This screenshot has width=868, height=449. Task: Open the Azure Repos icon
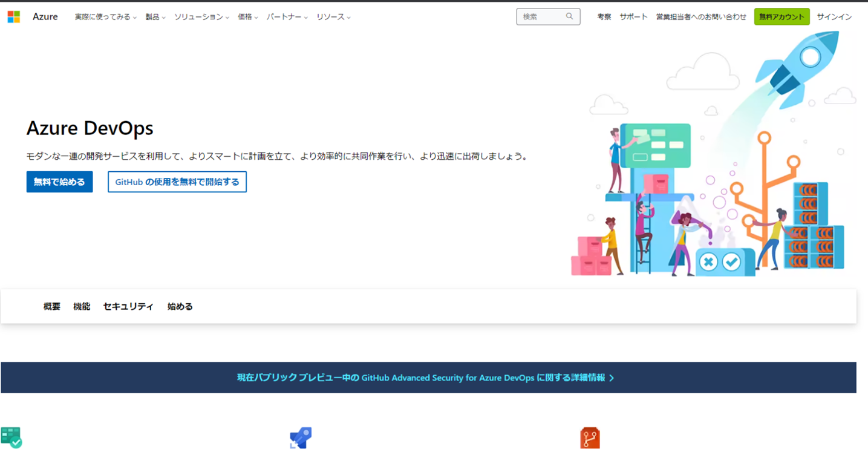click(x=590, y=438)
